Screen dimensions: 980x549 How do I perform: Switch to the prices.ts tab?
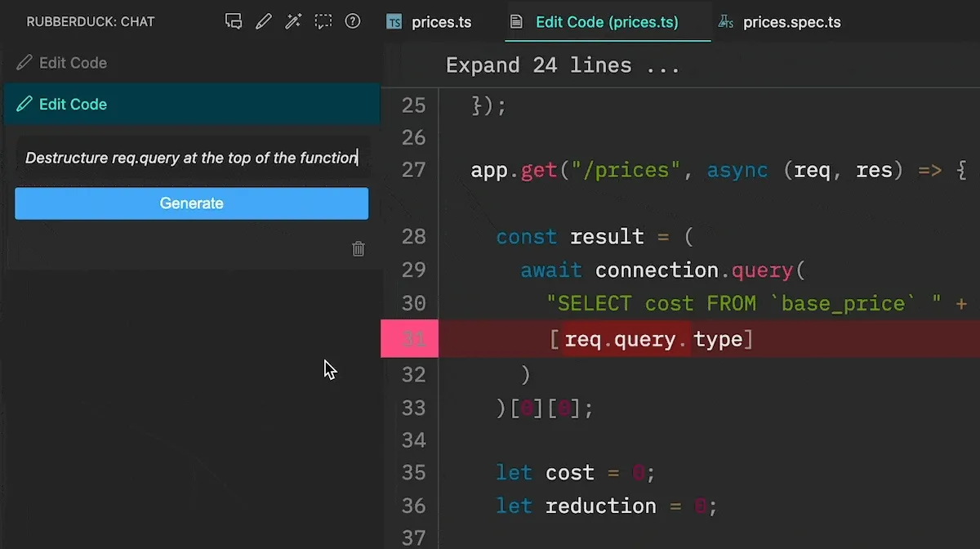tap(441, 22)
